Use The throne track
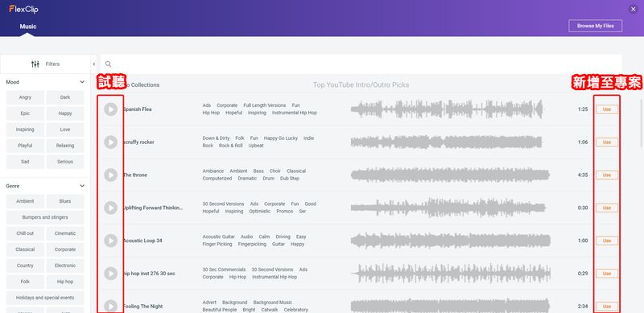 tap(607, 175)
